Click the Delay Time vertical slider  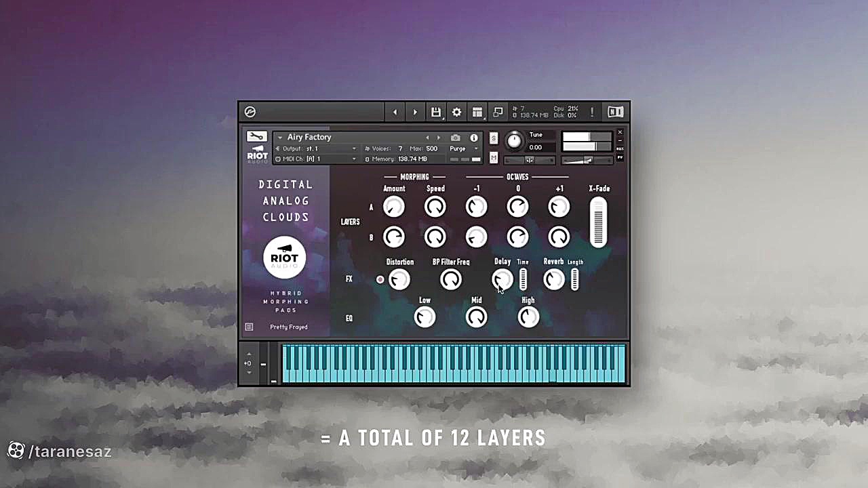(x=523, y=279)
